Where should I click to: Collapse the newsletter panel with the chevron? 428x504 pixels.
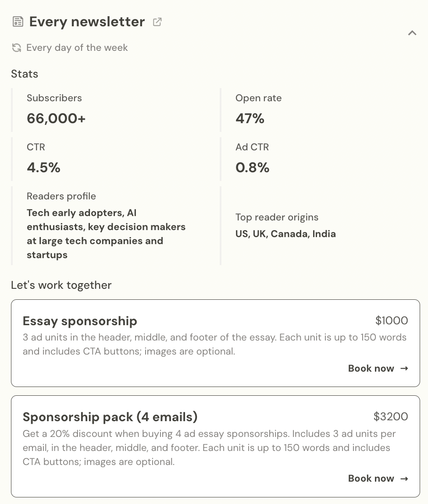coord(412,33)
